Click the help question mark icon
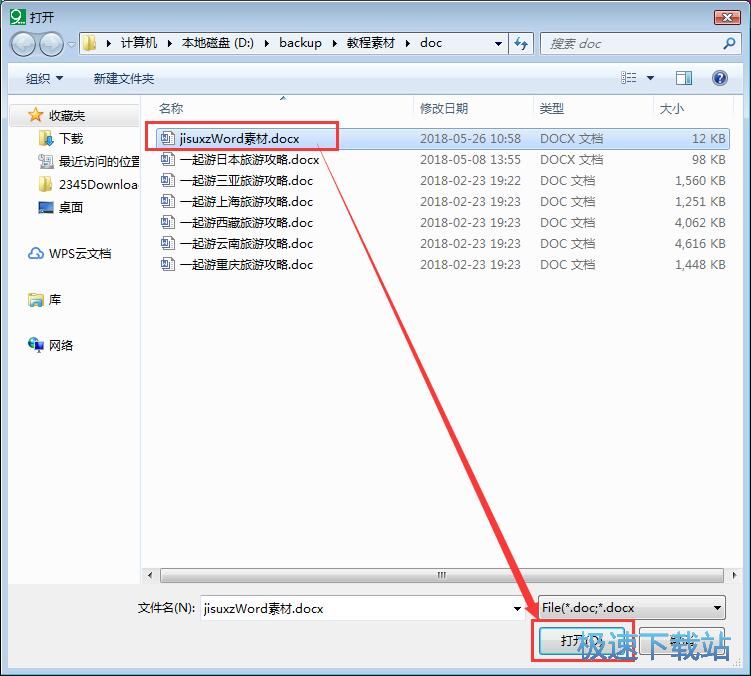 pos(719,78)
